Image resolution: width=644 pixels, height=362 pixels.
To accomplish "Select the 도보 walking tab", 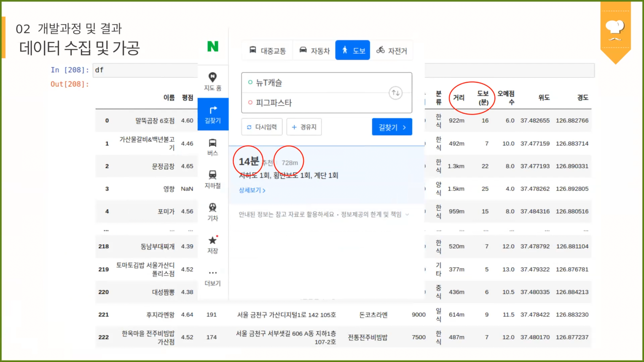I will (353, 50).
